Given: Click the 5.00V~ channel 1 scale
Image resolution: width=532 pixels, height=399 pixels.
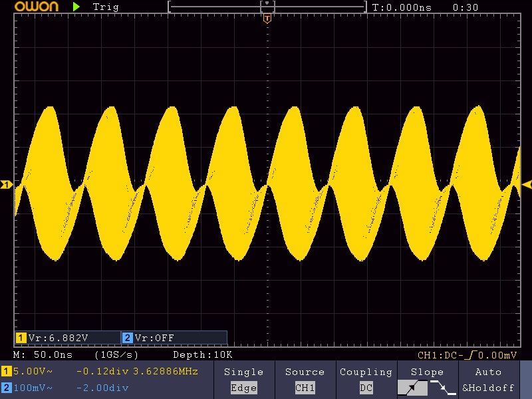Looking at the screenshot, I should [x=33, y=371].
